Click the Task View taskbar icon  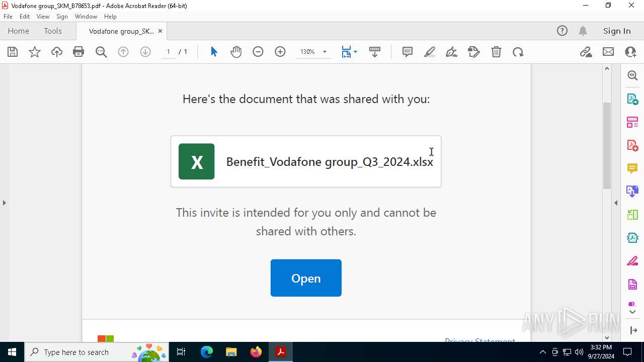pos(182,352)
